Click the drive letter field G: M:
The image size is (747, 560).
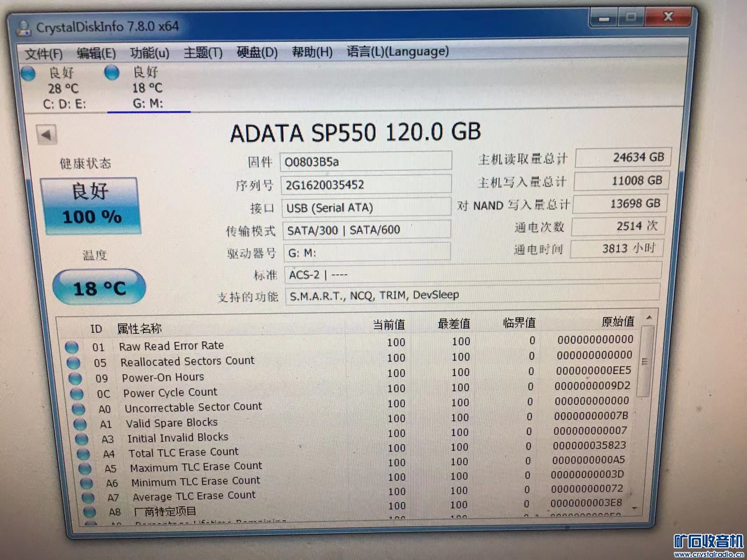[x=367, y=252]
